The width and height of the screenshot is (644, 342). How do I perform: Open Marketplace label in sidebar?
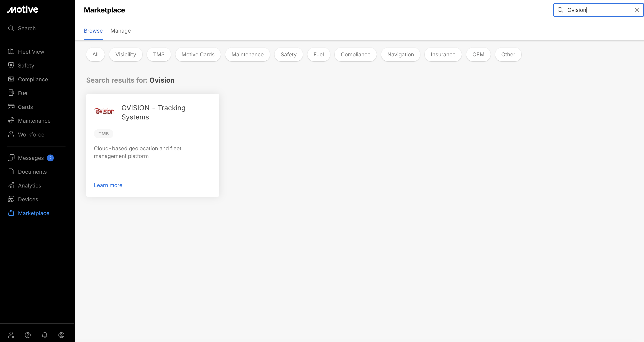click(x=34, y=213)
